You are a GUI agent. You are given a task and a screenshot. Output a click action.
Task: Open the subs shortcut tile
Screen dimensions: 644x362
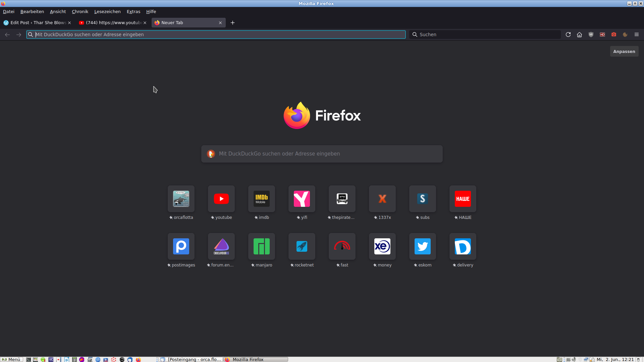pos(423,199)
